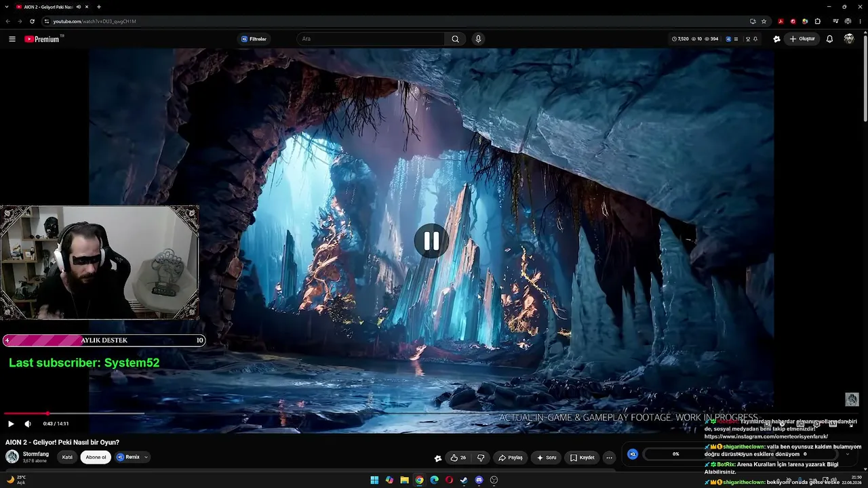Open the weather widget on taskbar
Screen dimensions: 868x488
[16, 480]
